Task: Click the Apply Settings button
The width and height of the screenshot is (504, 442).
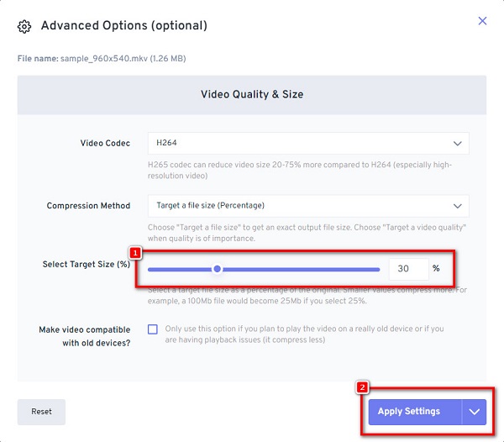Action: click(x=415, y=412)
